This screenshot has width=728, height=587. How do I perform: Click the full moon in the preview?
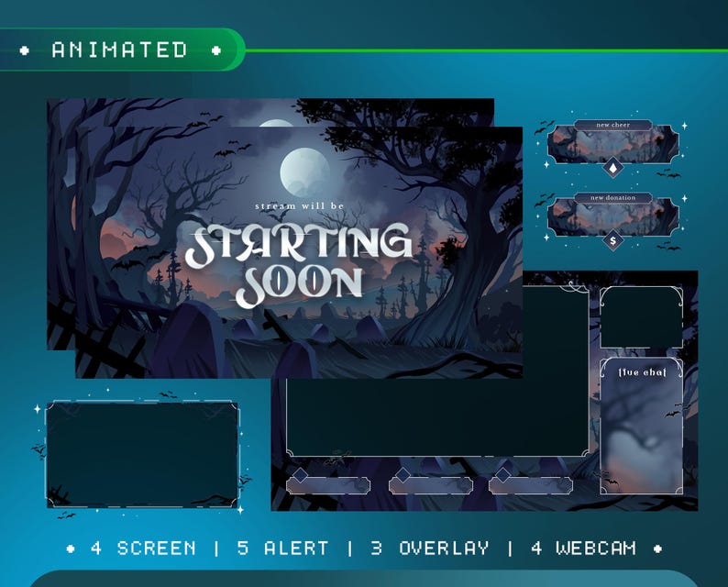tap(304, 172)
